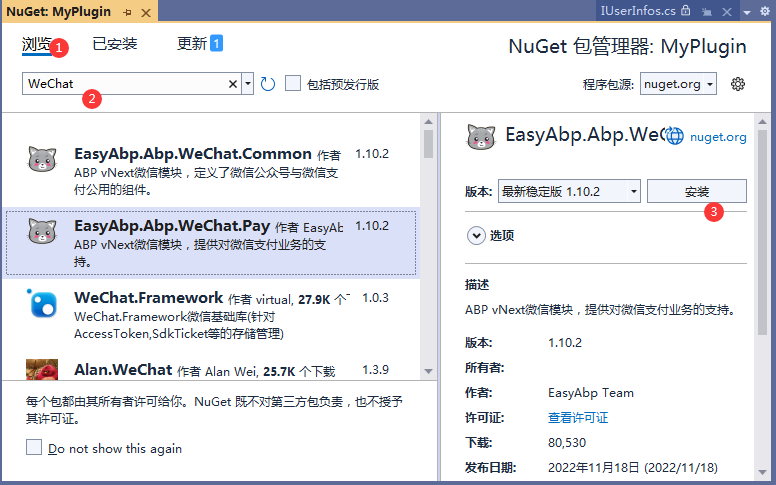Click Alan.WeChat package thumbnail
Screen dimensions: 776x485
tap(42, 369)
